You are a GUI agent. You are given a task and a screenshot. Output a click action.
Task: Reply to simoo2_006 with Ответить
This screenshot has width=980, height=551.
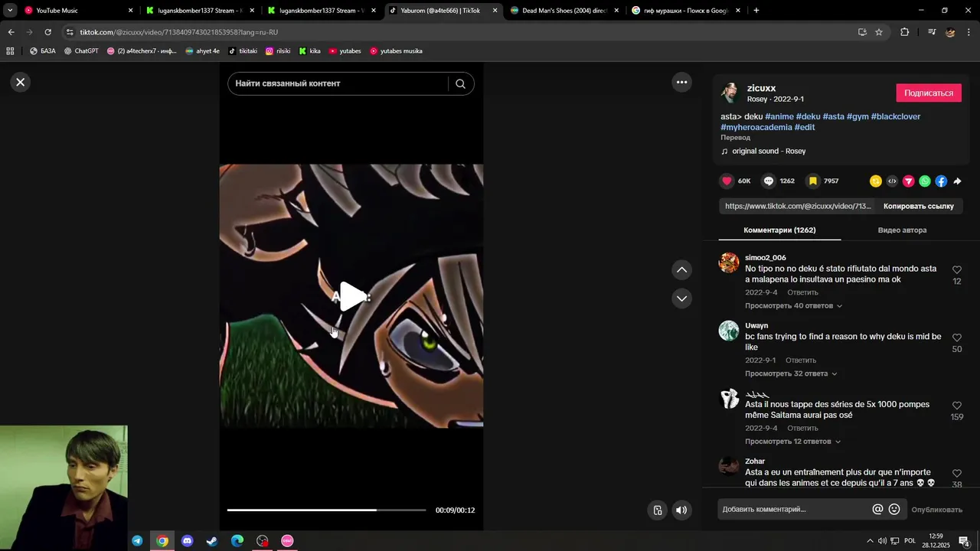[802, 292]
